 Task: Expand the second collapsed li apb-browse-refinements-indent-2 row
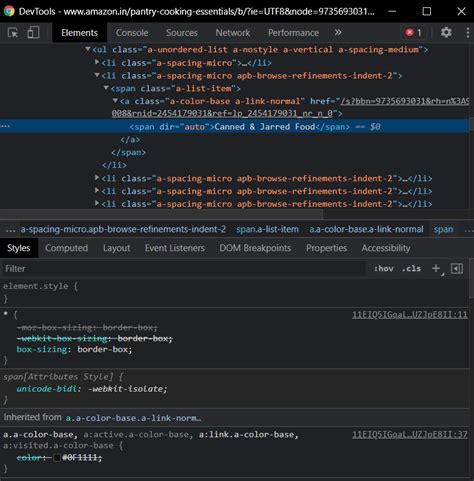97,190
